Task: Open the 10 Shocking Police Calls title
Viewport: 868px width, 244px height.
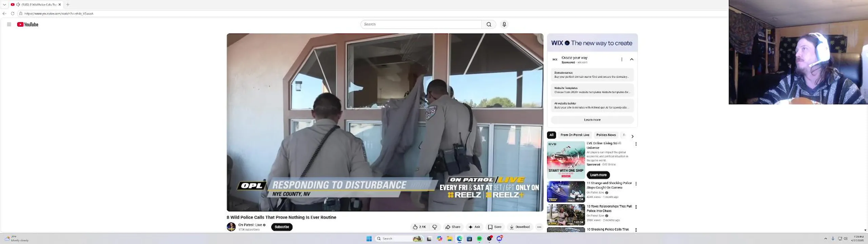Action: point(608,229)
